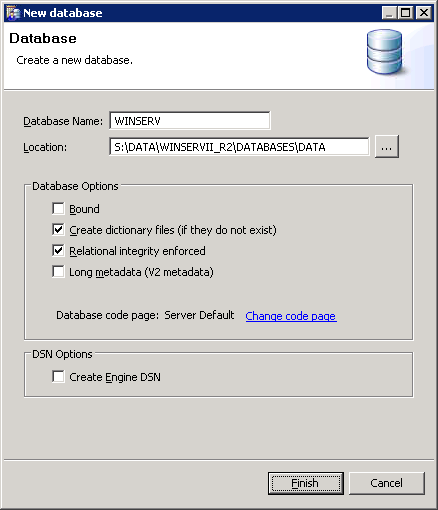Check the Create Engine DSN box
Screen dimensions: 438x510
pos(58,377)
